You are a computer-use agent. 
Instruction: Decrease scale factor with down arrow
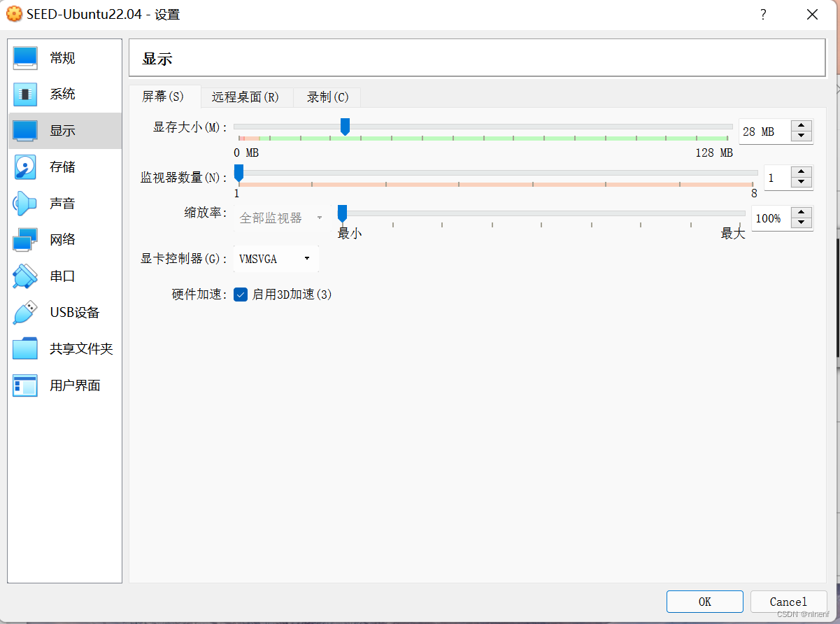(802, 223)
